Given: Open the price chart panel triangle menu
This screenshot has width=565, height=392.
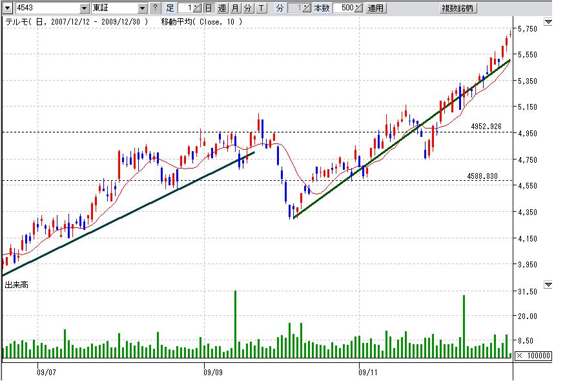Looking at the screenshot, I should point(548,22).
